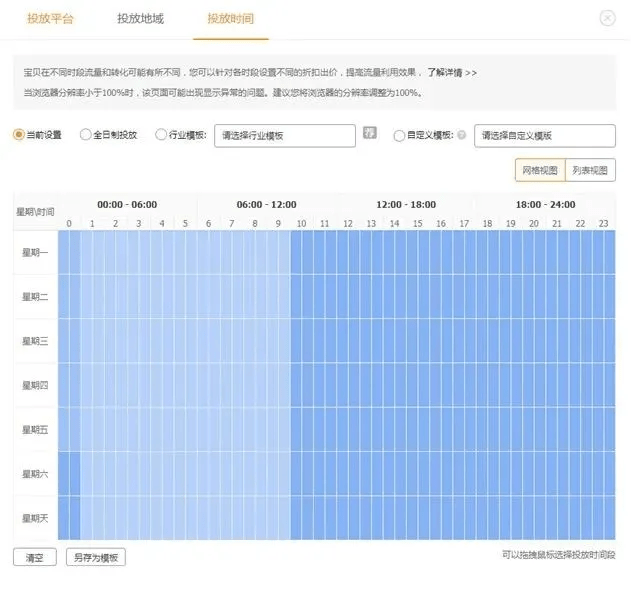Click the 星期一 row label
The width and height of the screenshot is (631, 594).
pos(35,253)
